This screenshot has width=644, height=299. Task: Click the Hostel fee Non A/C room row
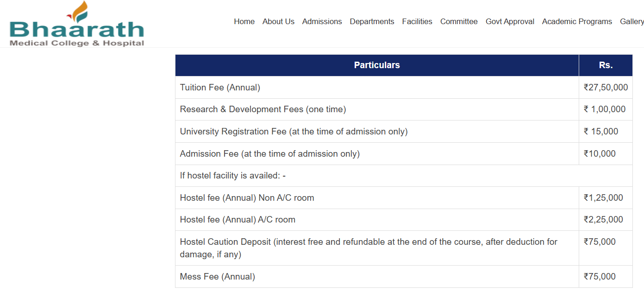tap(247, 198)
